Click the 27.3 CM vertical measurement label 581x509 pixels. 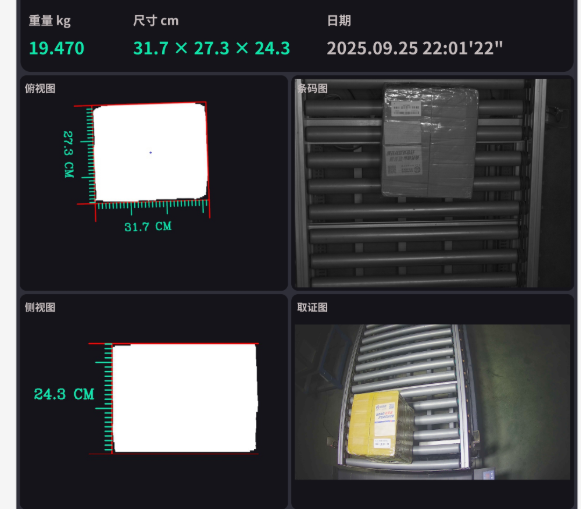pyautogui.click(x=69, y=154)
